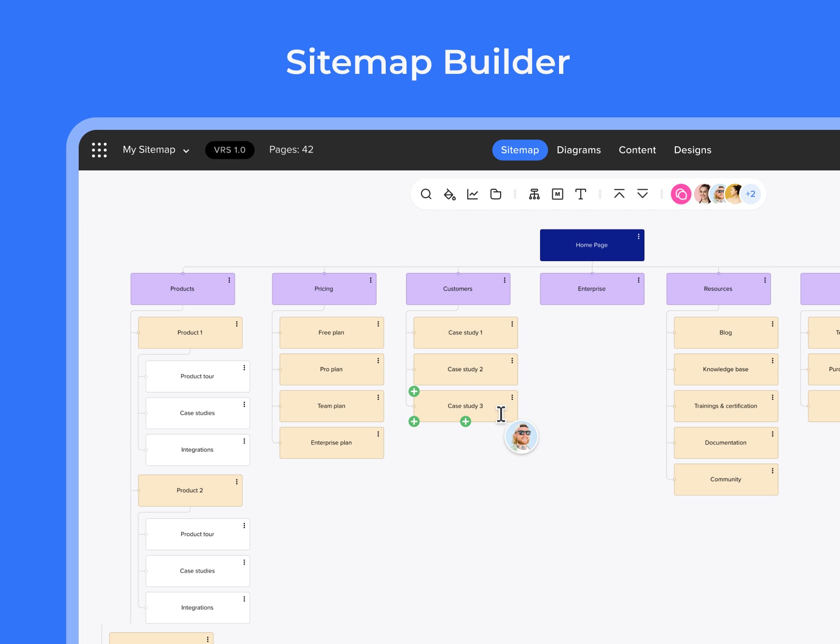This screenshot has height=644, width=840.
Task: Click the folder icon in toolbar
Action: (x=496, y=194)
